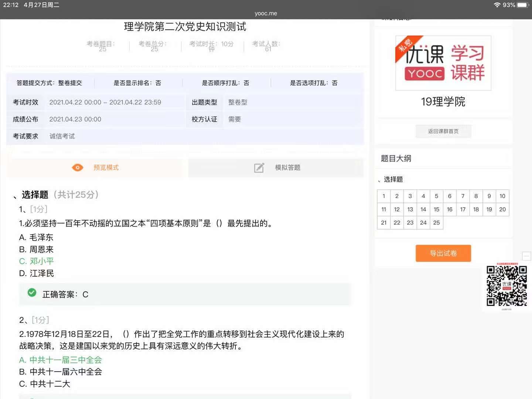Tap the yooc.me address bar
532x399 pixels.
(266, 13)
